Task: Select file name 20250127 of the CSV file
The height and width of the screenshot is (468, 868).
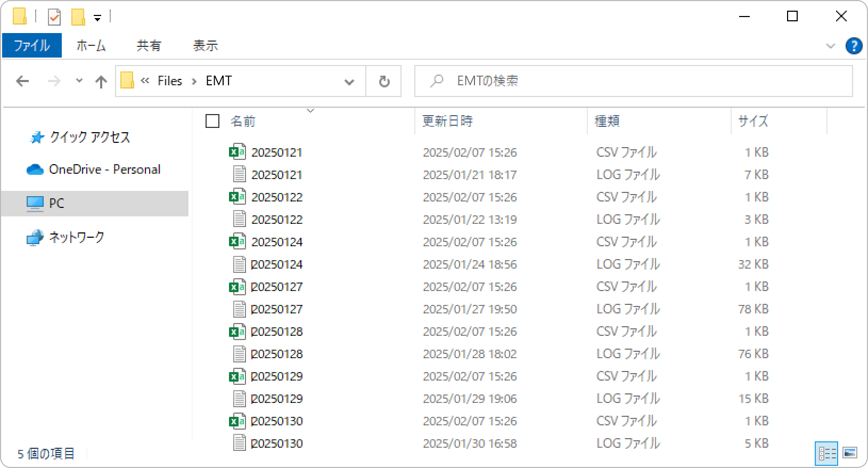Action: coord(277,287)
